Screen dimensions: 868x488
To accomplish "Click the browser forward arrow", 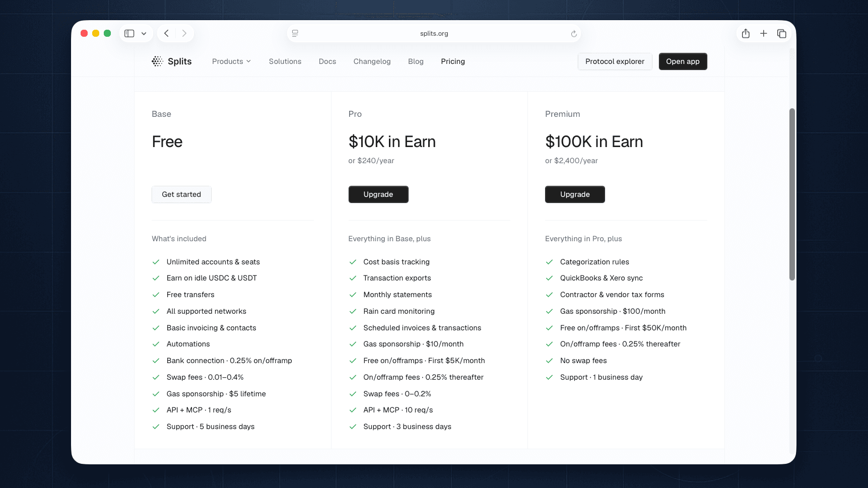I will coord(184,33).
